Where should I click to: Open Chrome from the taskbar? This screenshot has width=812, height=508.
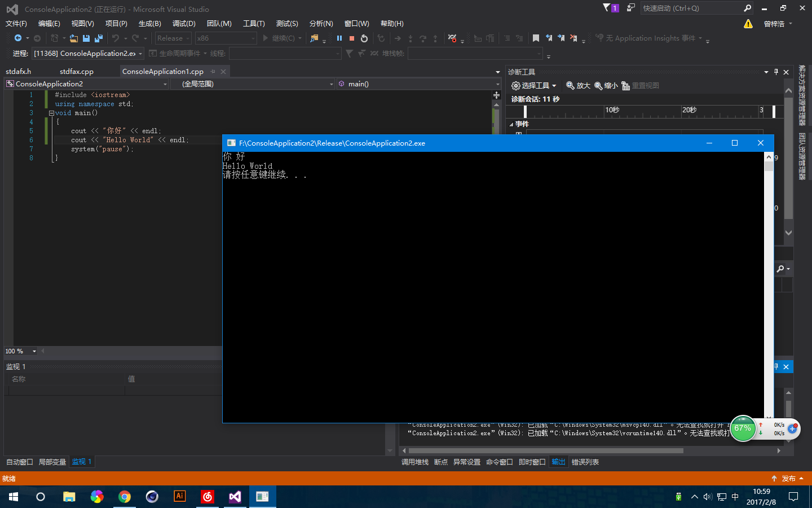point(125,497)
